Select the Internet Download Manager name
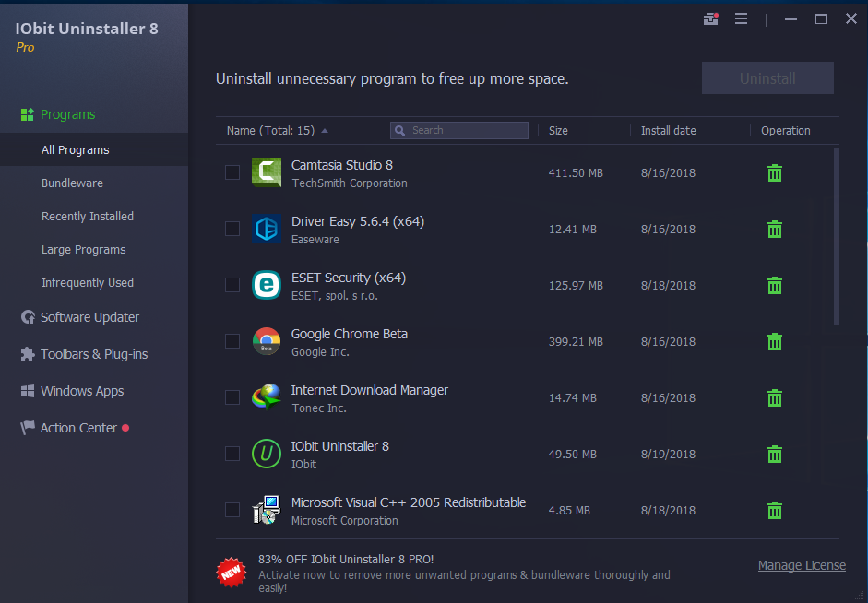 coord(370,390)
